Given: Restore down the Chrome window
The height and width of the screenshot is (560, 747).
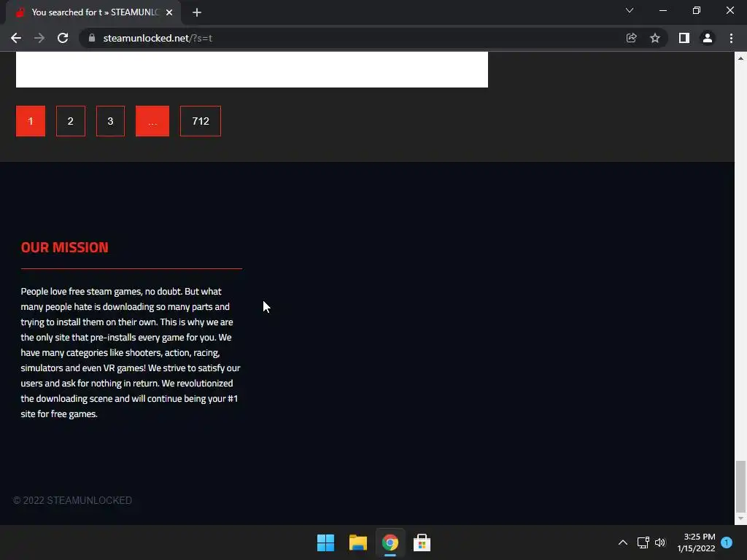Looking at the screenshot, I should (697, 10).
